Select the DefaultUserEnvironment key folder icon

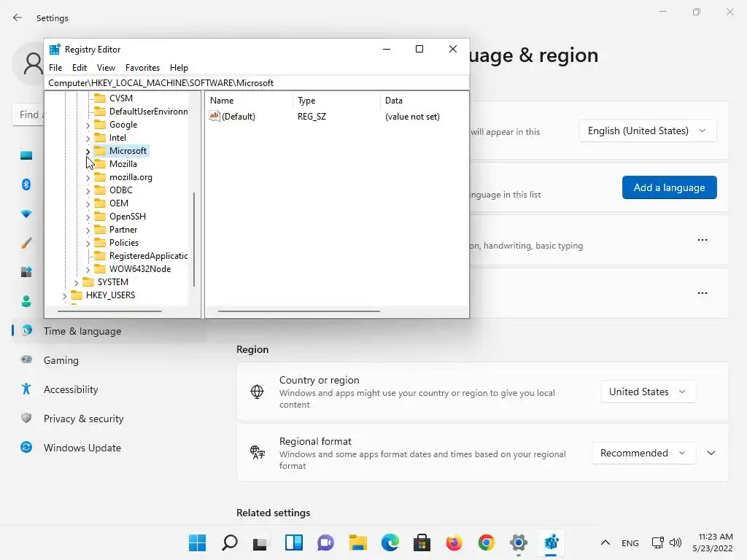point(99,112)
